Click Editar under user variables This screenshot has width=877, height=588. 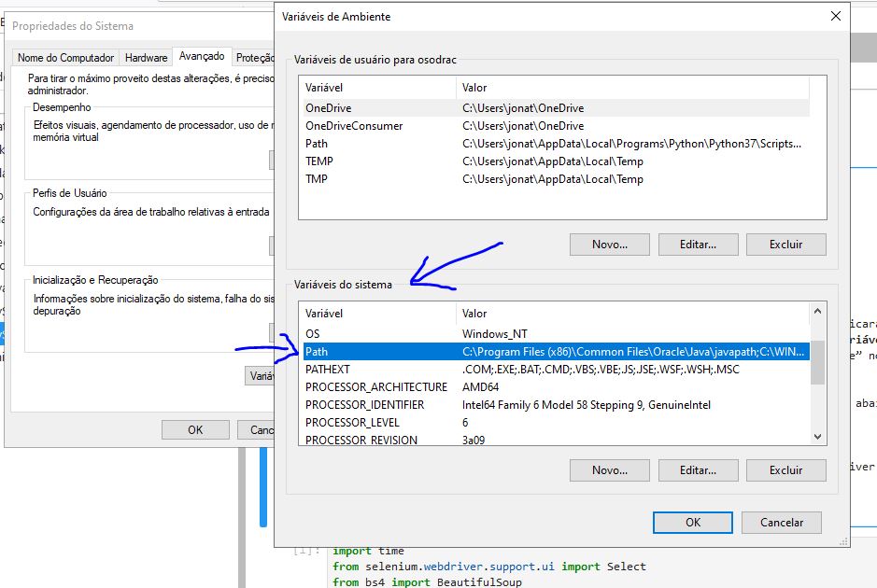(697, 245)
